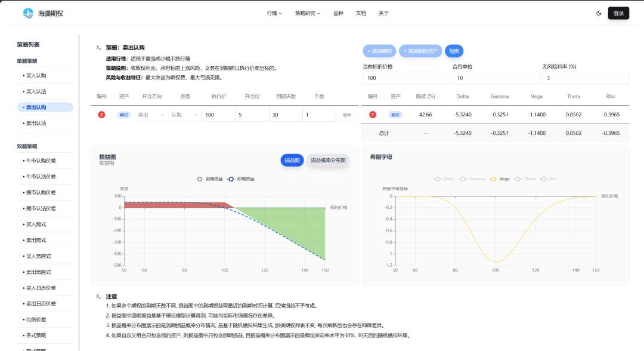Click the 登录 button
Screen dimensions: 644x351
coord(618,13)
